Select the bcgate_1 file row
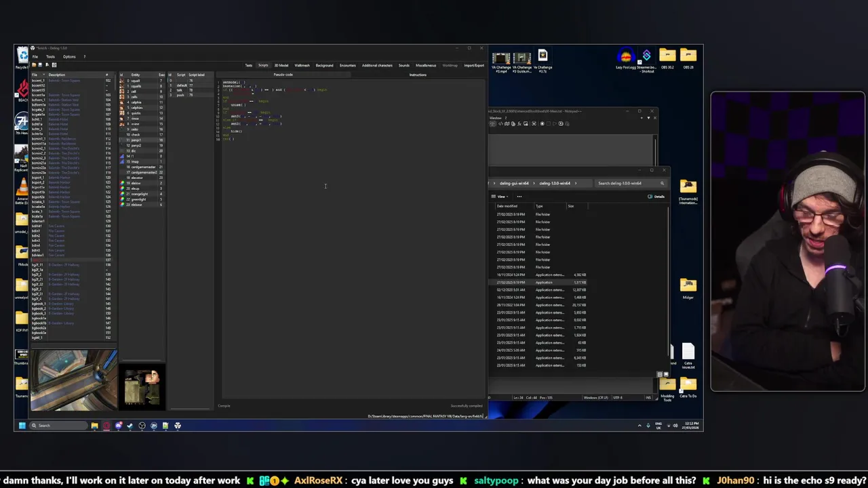The height and width of the screenshot is (488, 868). point(73,110)
